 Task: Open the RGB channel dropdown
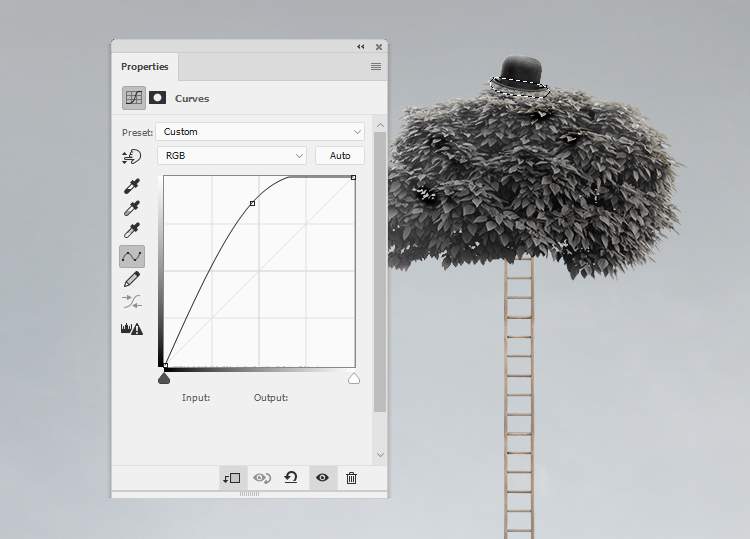coord(232,155)
